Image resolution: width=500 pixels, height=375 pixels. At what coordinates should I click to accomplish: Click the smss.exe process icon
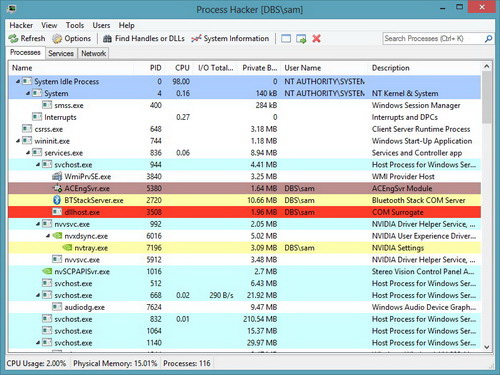click(x=47, y=105)
